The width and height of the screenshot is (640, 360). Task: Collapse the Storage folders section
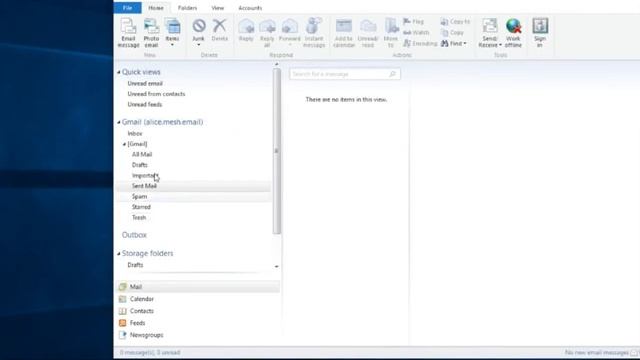(x=119, y=253)
